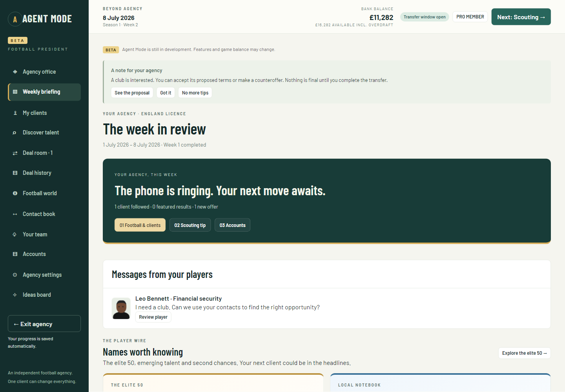
Task: Open the Ideas board page
Action: tap(44, 295)
